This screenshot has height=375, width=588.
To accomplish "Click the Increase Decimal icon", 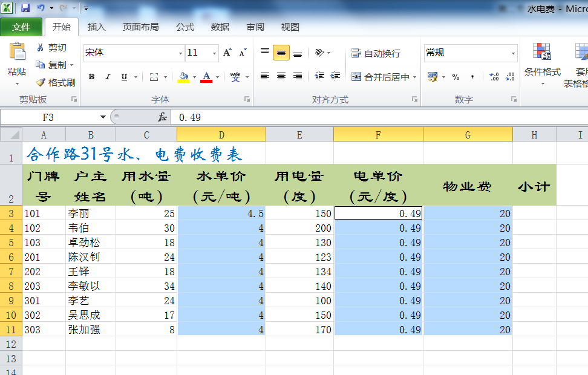I will point(494,77).
